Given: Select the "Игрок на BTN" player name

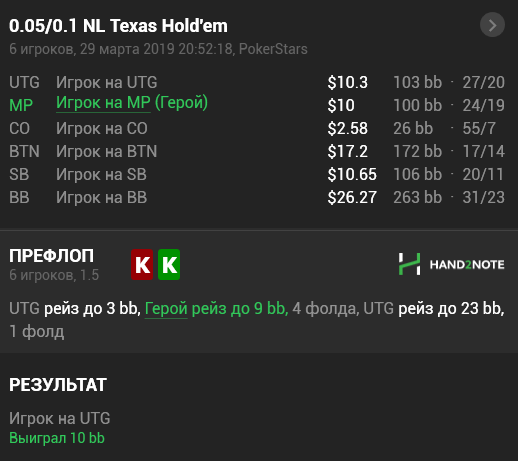Looking at the screenshot, I should click(x=106, y=151).
